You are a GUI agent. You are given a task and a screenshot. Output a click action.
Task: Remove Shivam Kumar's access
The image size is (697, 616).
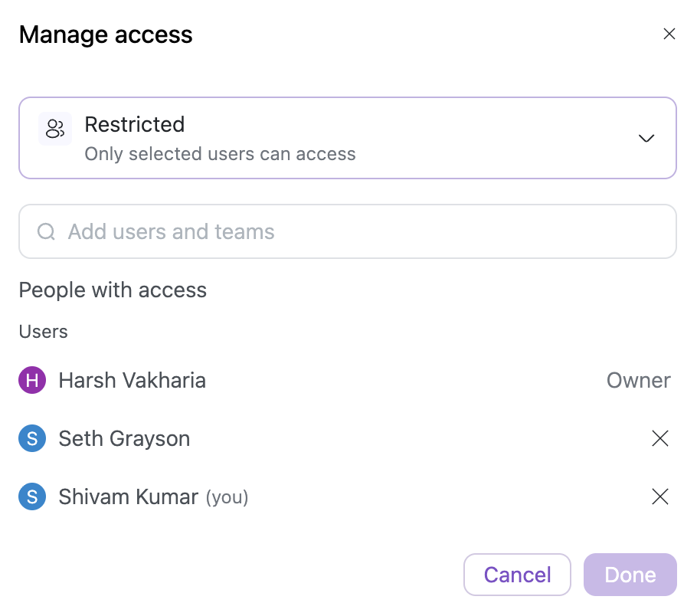pos(659,497)
